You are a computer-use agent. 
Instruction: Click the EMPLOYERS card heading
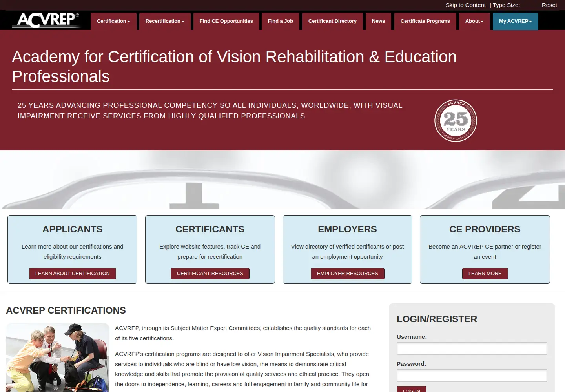pyautogui.click(x=347, y=229)
